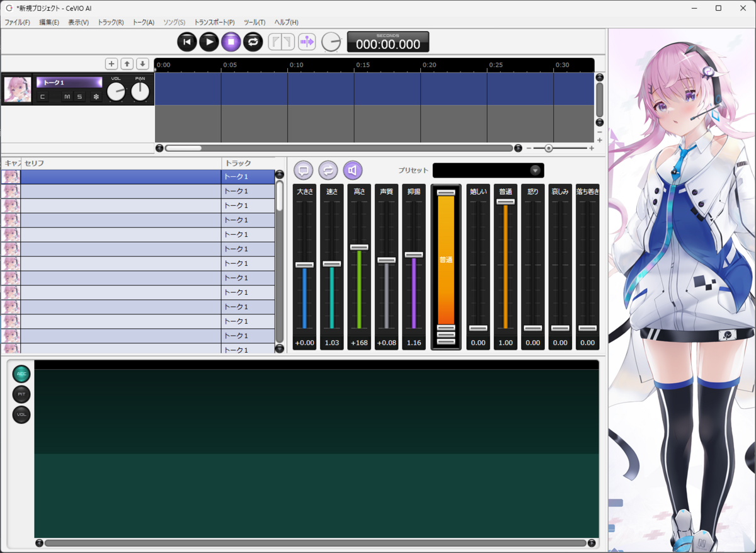The image size is (756, 553).
Task: Click the speech bubble icon above sliders
Action: click(303, 170)
